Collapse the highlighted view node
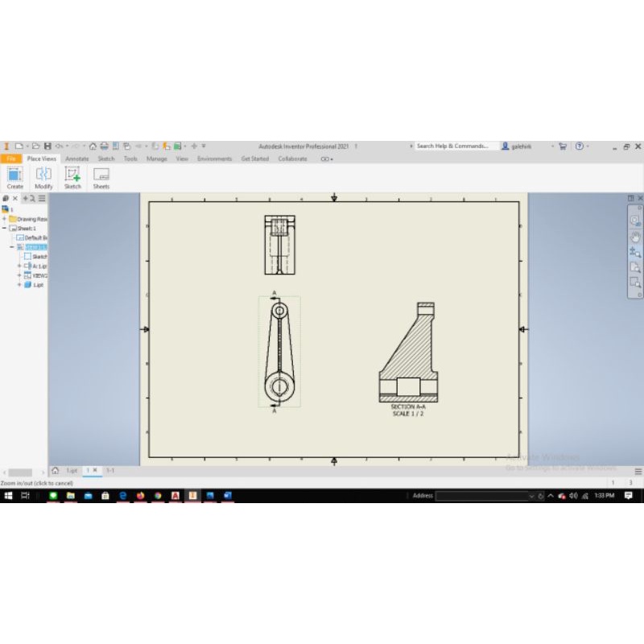644x644 pixels. (12, 247)
